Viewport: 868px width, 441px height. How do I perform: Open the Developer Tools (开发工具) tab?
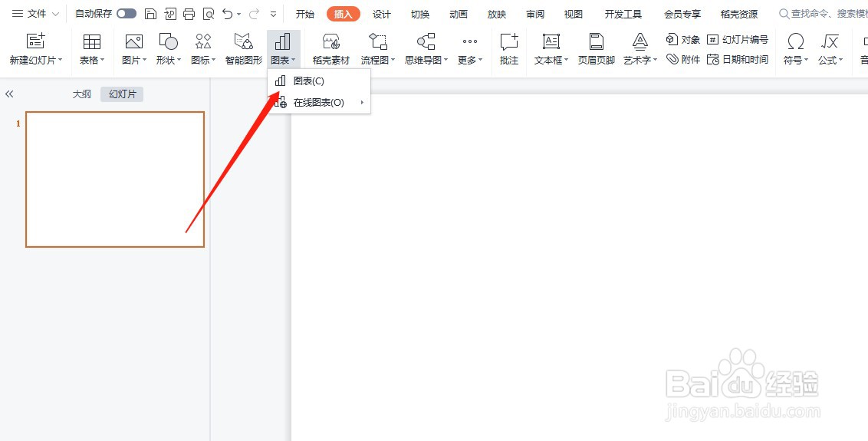tap(623, 14)
